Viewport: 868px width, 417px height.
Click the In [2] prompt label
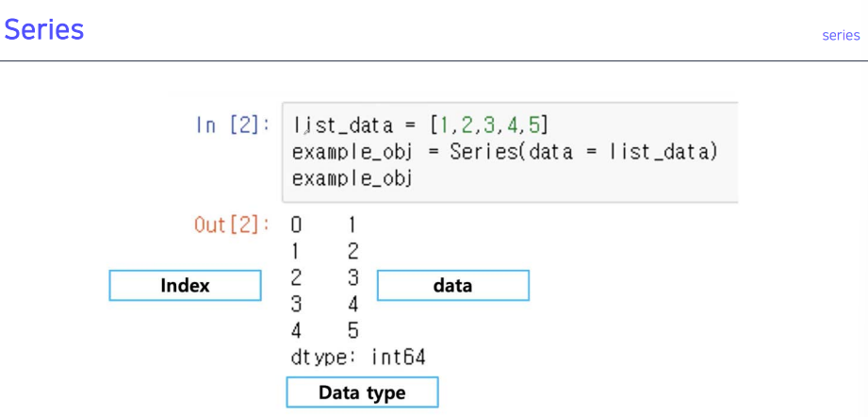click(x=233, y=125)
